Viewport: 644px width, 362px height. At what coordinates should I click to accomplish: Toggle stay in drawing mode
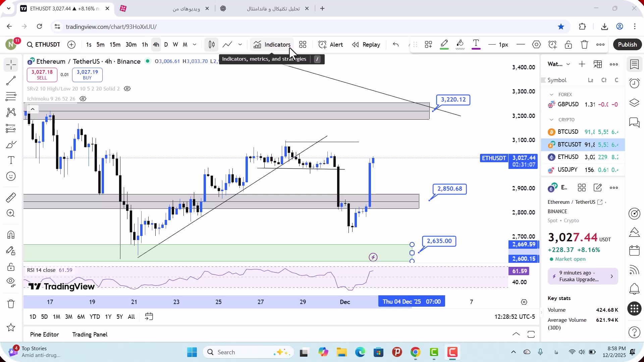coord(11,251)
